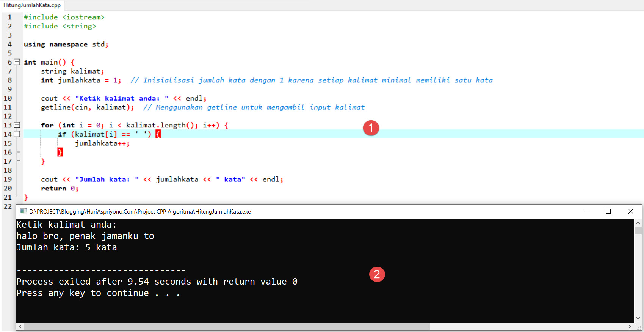This screenshot has width=644, height=332.
Task: Click the red circle marker numbered 1
Action: point(371,128)
